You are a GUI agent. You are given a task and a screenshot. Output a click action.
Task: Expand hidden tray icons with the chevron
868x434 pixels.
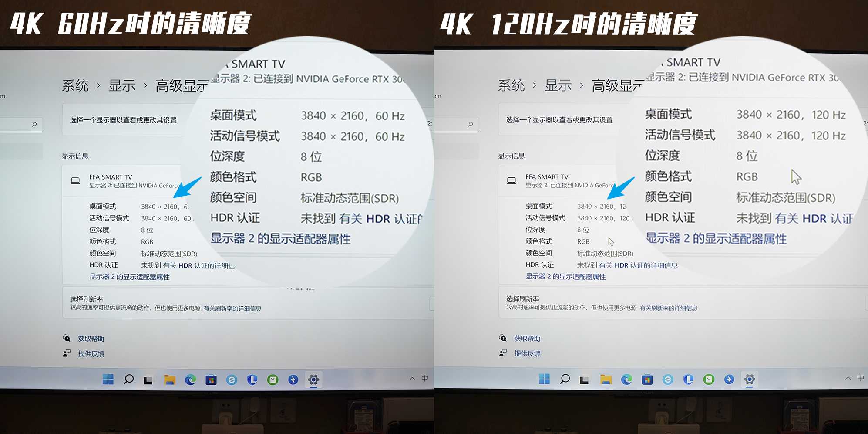[412, 379]
